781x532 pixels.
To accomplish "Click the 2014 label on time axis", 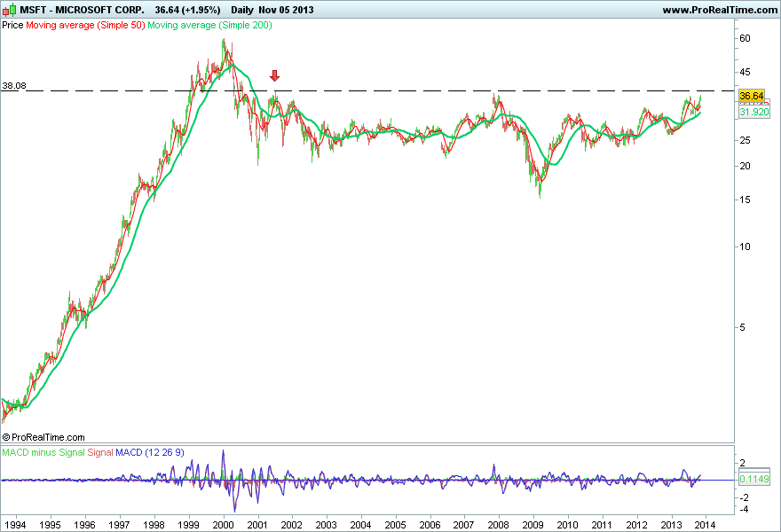I will [705, 525].
